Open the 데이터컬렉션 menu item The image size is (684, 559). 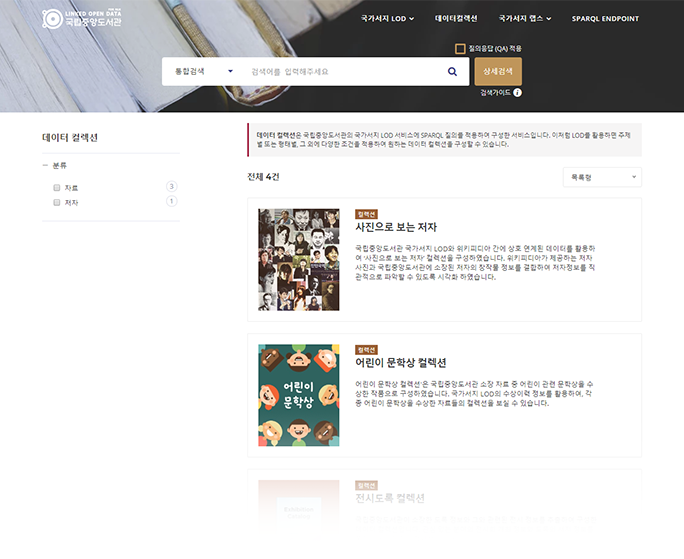pyautogui.click(x=456, y=19)
